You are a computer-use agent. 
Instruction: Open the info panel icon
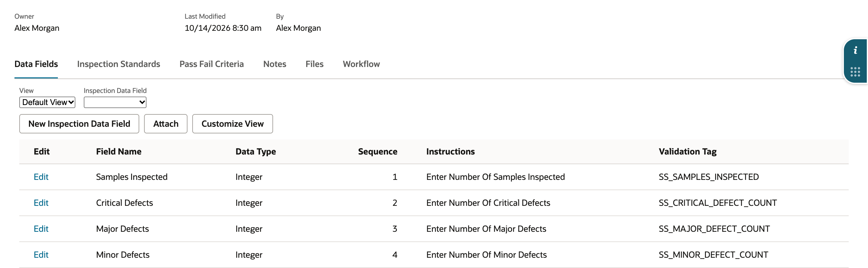[855, 51]
